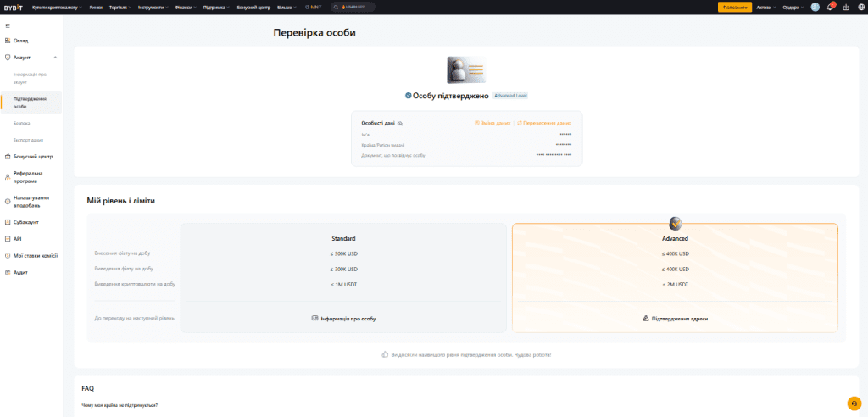Viewport: 868px width, 417px height.
Task: Open FAQ question Чому моя країна не підтримується?
Action: tap(119, 405)
